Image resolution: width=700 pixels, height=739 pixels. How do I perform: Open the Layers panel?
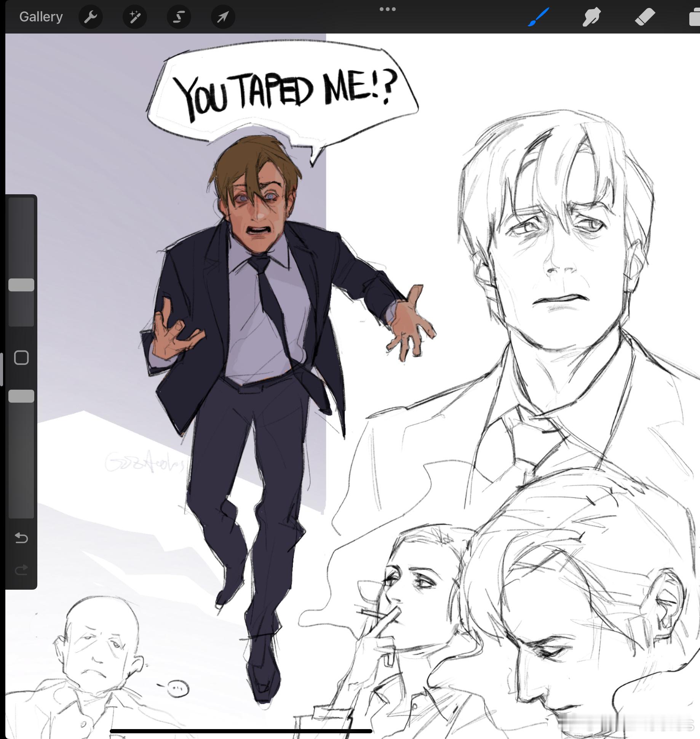click(x=694, y=18)
